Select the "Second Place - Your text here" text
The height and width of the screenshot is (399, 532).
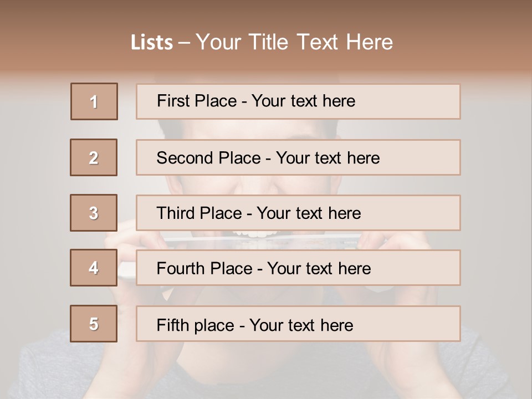point(268,158)
